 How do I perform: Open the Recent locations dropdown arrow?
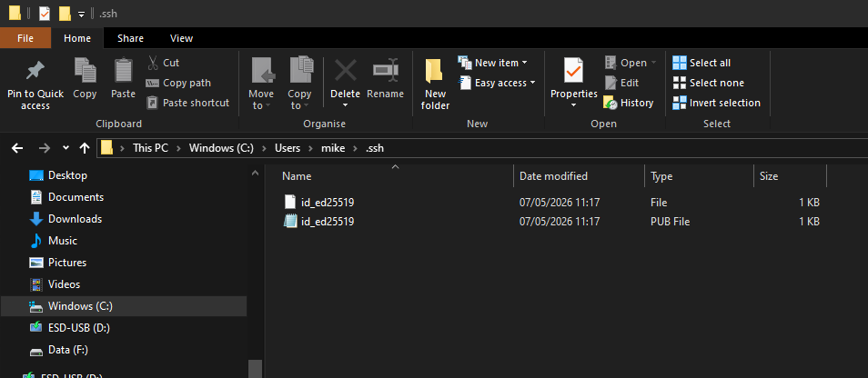tap(66, 148)
